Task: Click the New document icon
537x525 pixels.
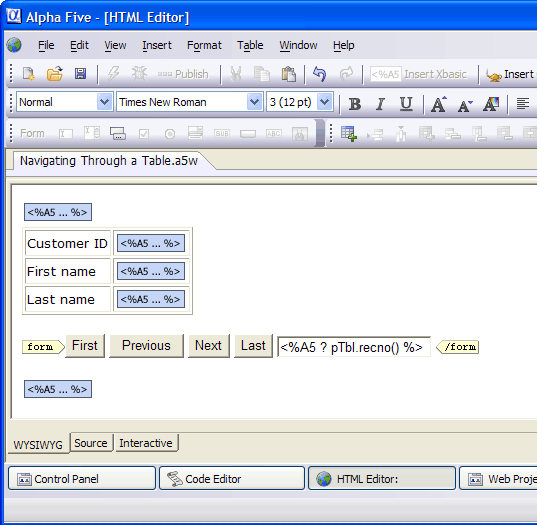Action: coord(29,74)
